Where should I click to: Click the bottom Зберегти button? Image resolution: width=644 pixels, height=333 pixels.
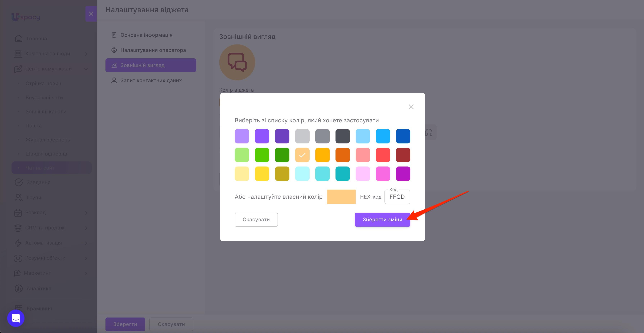point(125,324)
